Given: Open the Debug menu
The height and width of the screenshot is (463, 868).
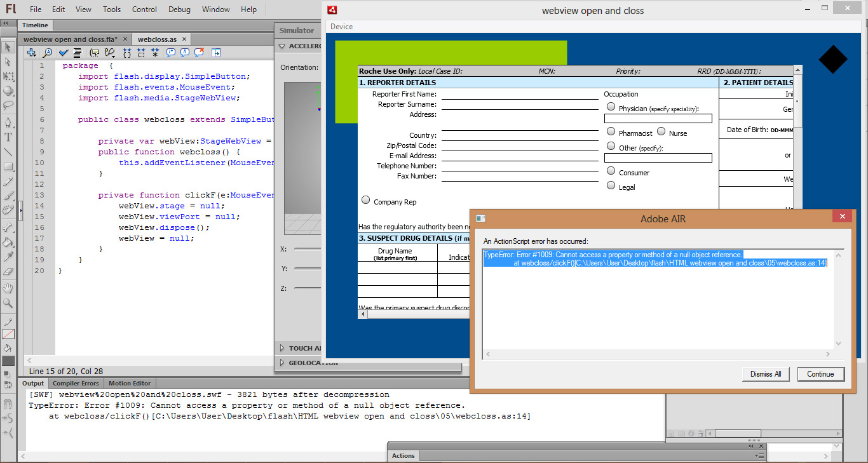Looking at the screenshot, I should pyautogui.click(x=179, y=10).
